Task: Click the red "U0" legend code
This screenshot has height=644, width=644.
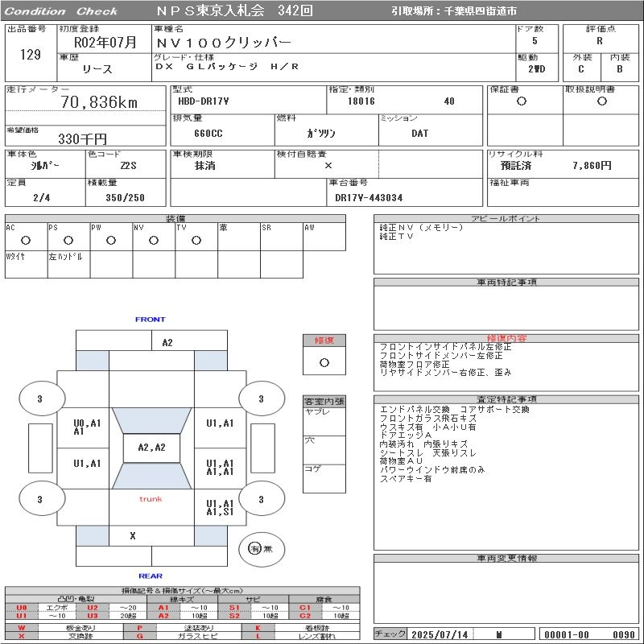Action: (22, 608)
